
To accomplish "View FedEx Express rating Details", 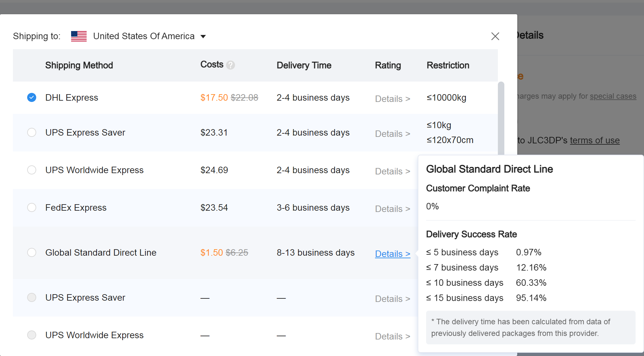I will [x=392, y=209].
